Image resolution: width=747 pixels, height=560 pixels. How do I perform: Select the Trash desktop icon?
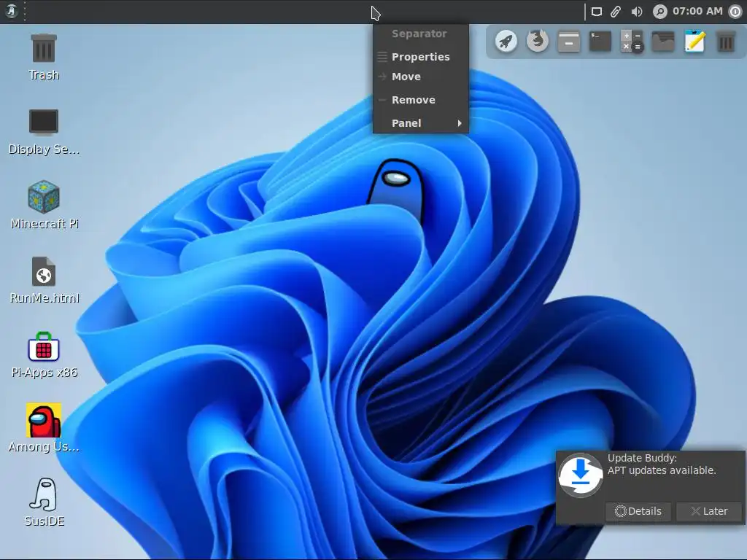(x=44, y=57)
